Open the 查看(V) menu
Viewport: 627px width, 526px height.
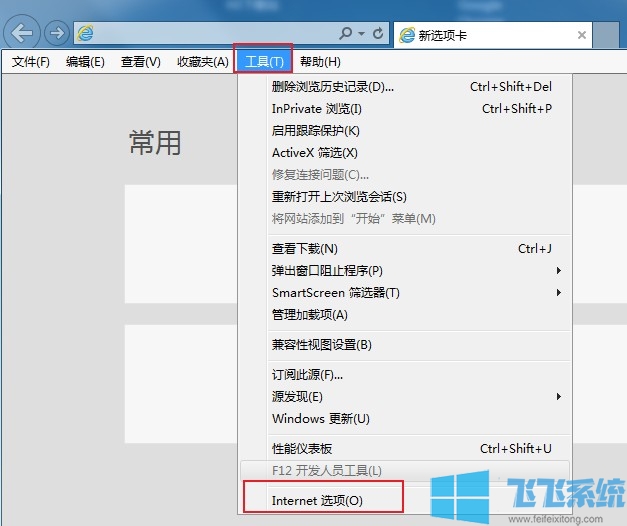[141, 62]
